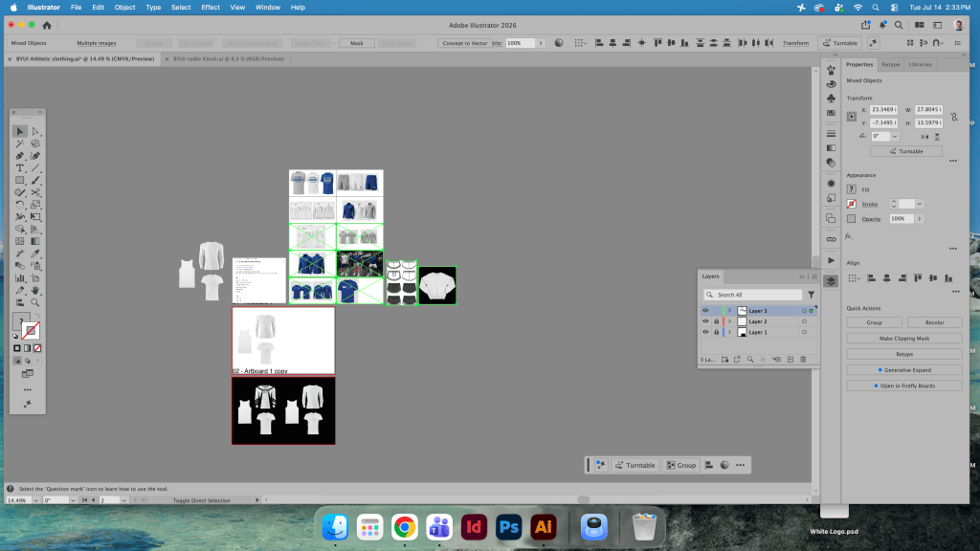Screen dimensions: 980x551
Task: Click the Search All field in Layers
Action: click(x=753, y=295)
